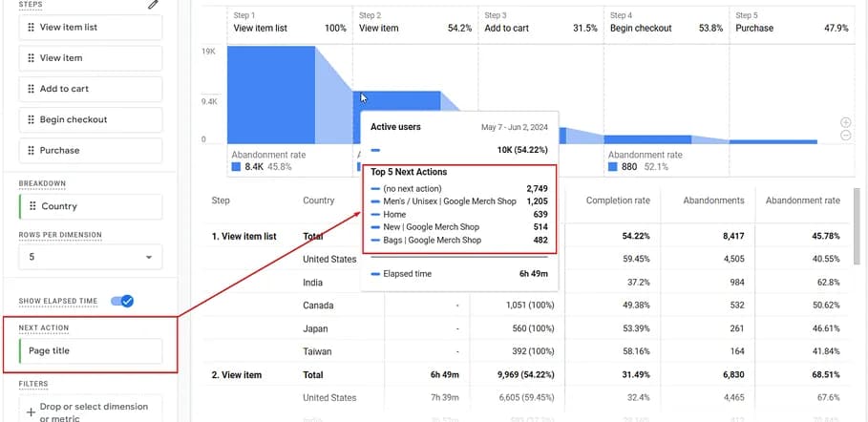
Task: Select the Begin checkout step chip
Action: click(90, 119)
